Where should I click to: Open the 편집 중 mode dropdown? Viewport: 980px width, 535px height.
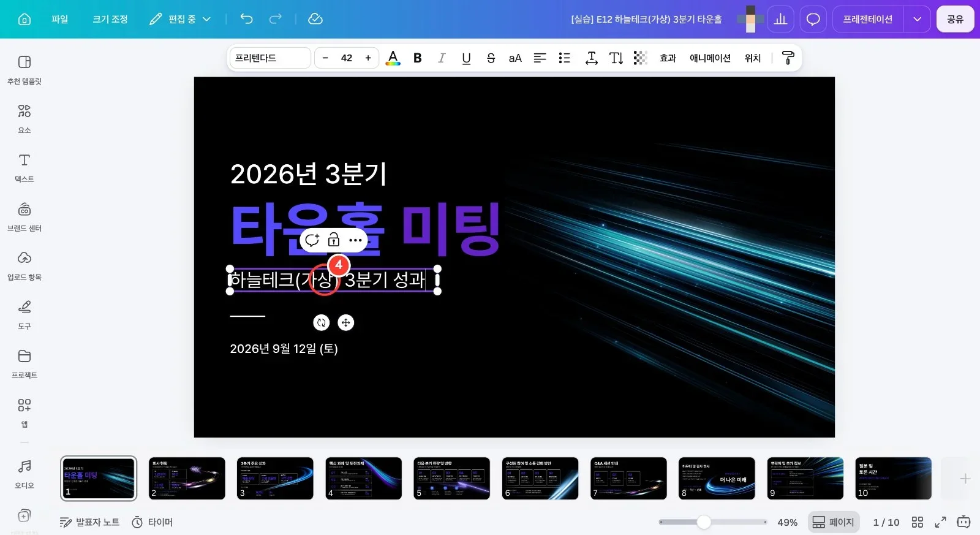[x=180, y=19]
